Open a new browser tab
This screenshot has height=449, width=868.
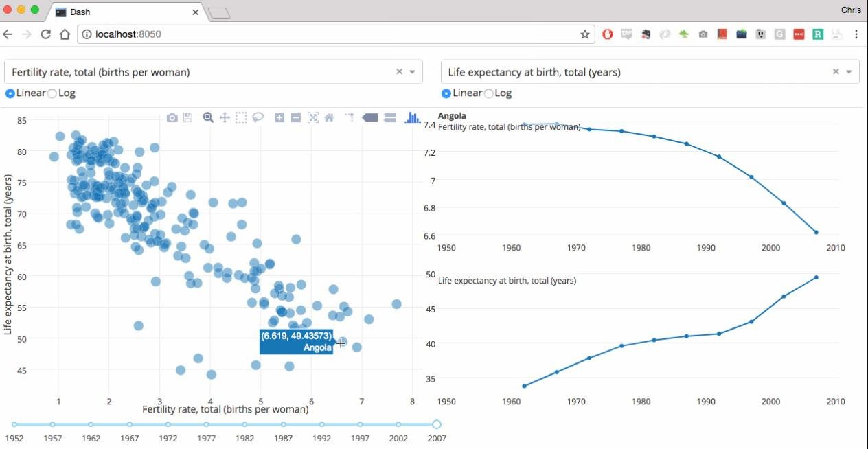point(218,13)
